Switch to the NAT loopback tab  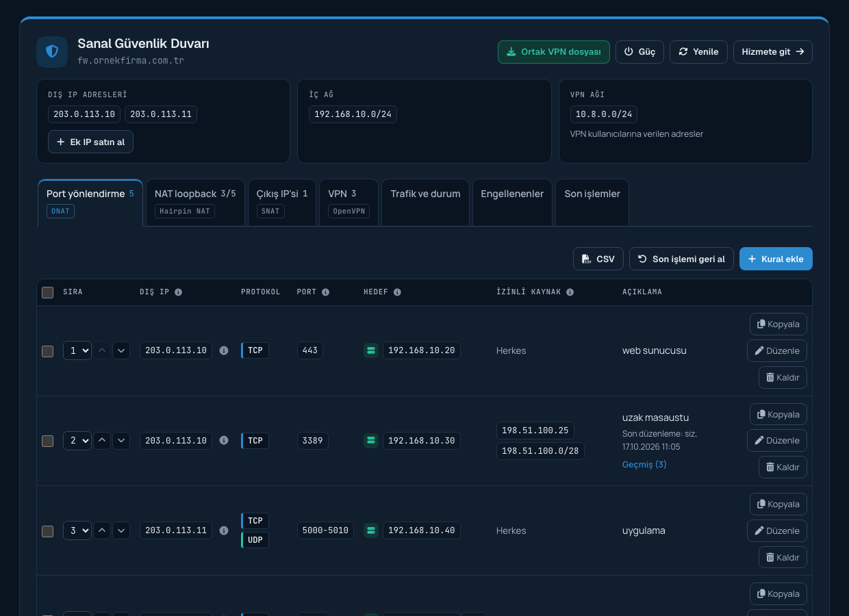tap(195, 203)
